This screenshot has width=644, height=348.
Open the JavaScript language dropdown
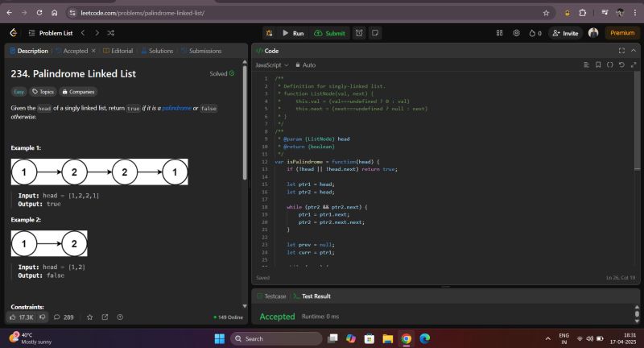click(x=272, y=65)
